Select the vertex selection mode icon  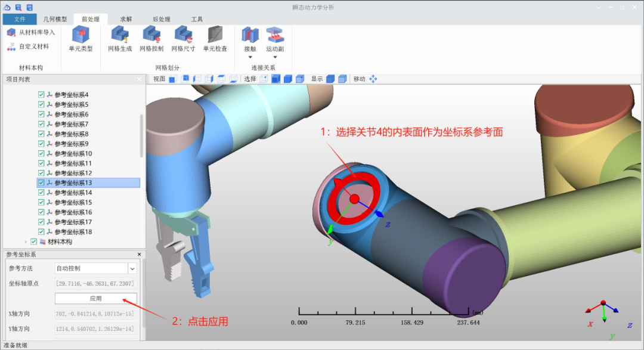coord(264,79)
